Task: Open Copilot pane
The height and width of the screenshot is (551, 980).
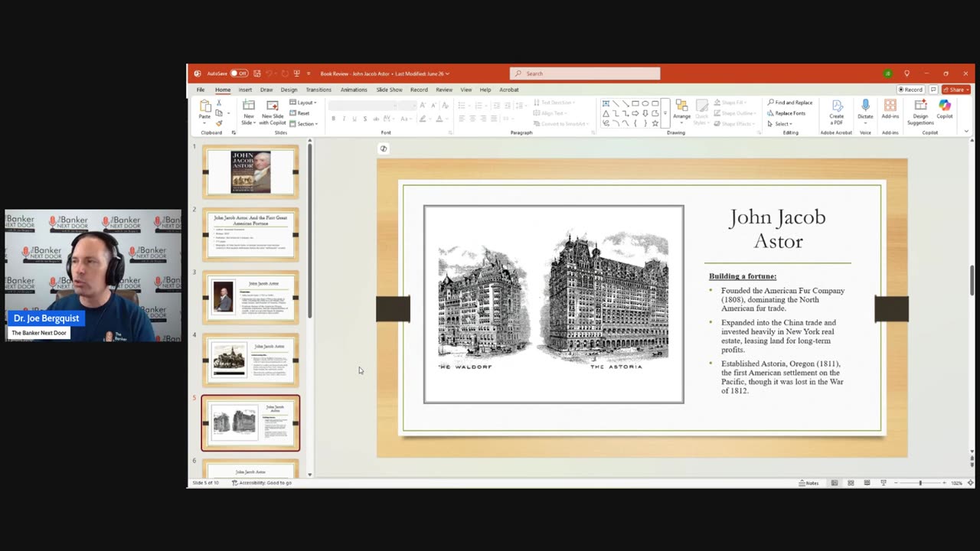Action: (x=945, y=110)
